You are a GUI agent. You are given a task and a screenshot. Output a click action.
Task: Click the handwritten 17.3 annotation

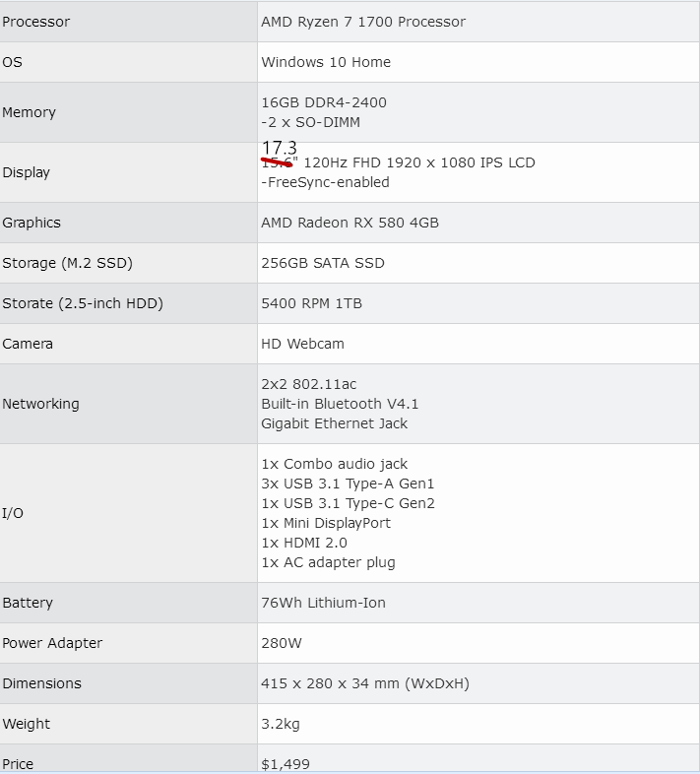click(279, 149)
